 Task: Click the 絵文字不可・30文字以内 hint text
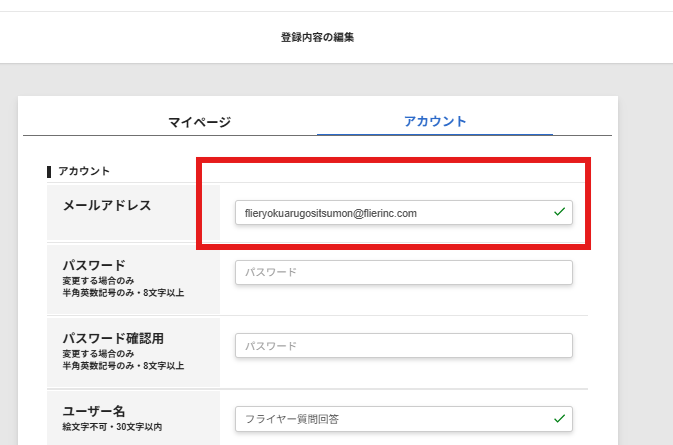112,427
